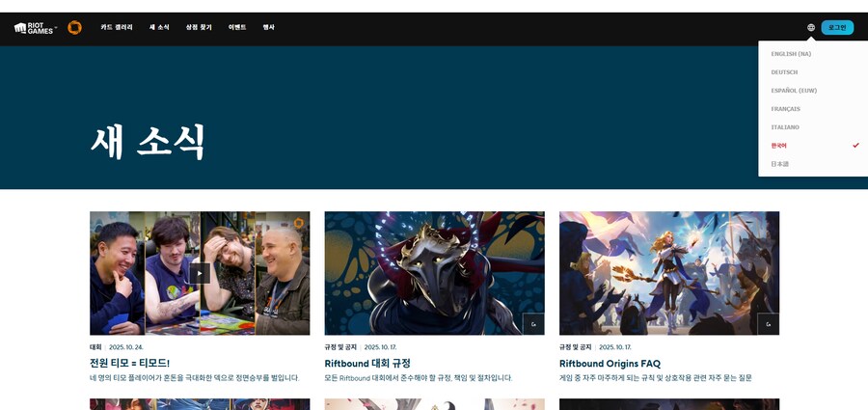The width and height of the screenshot is (868, 410).
Task: Open the 카드 갤러리 menu item
Action: tap(117, 27)
